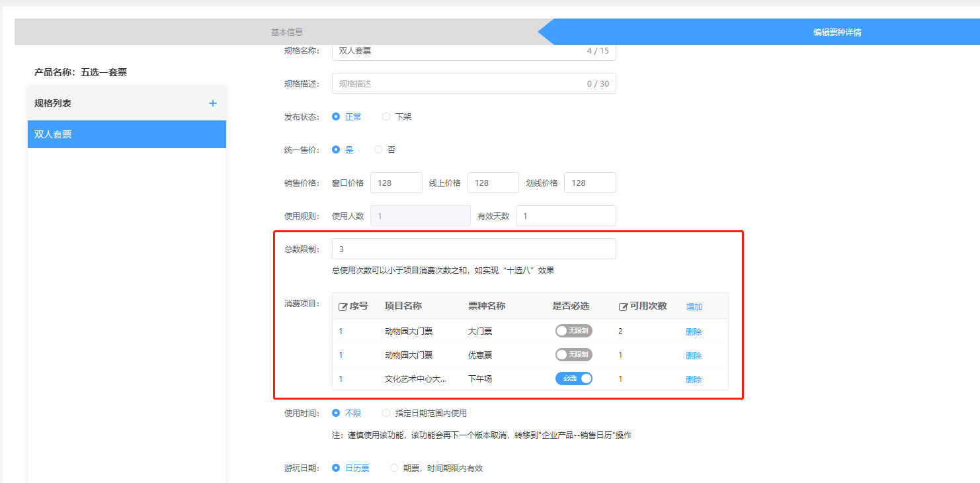Select 双人套票 in the spec list
This screenshot has width=980, height=483.
[x=126, y=134]
